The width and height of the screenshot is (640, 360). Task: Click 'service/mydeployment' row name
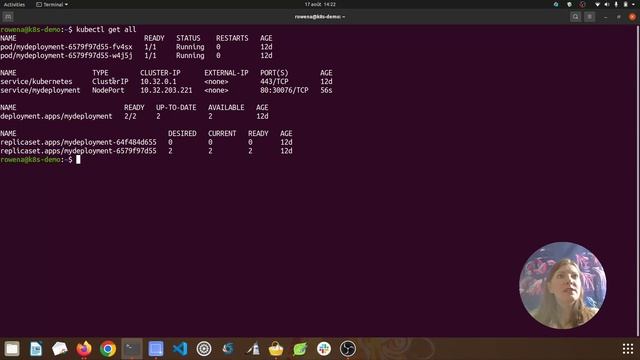40,90
